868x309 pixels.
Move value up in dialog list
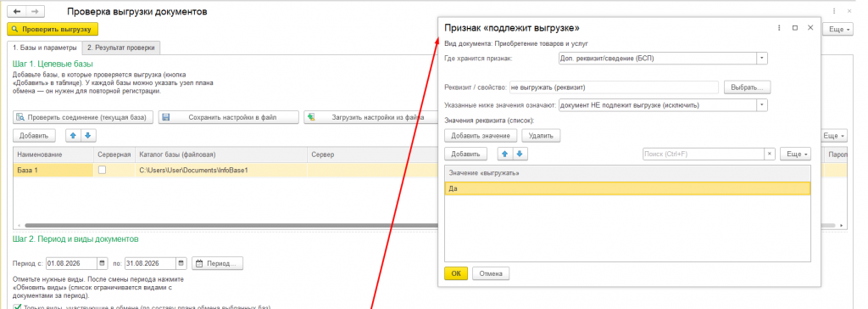504,154
